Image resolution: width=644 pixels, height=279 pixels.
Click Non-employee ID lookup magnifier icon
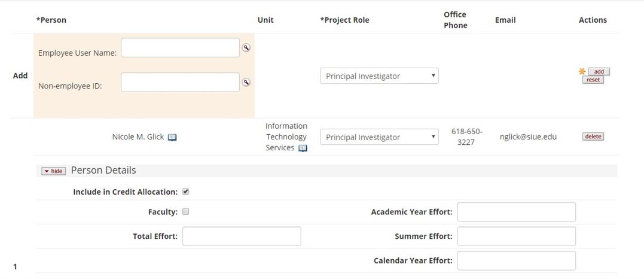tap(246, 83)
